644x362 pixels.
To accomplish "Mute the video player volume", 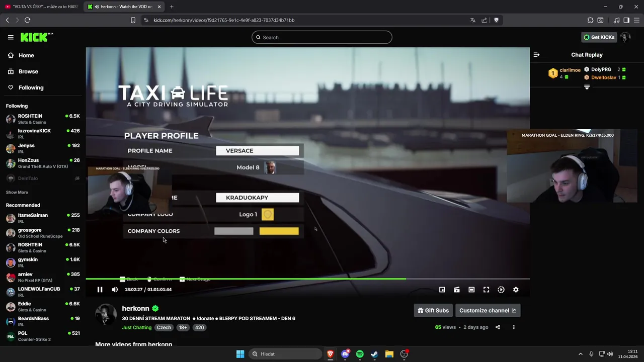I will [x=115, y=290].
